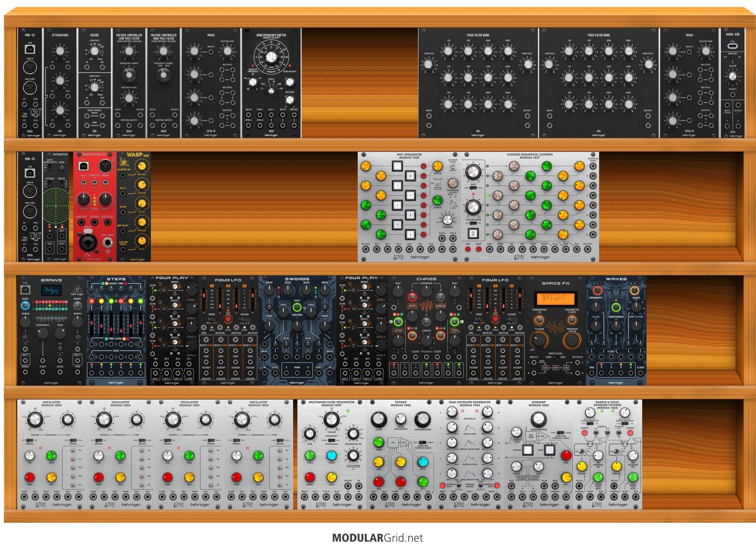
Task: Flip the Monitor switch on Audio-USB CU1A
Action: [x=732, y=57]
